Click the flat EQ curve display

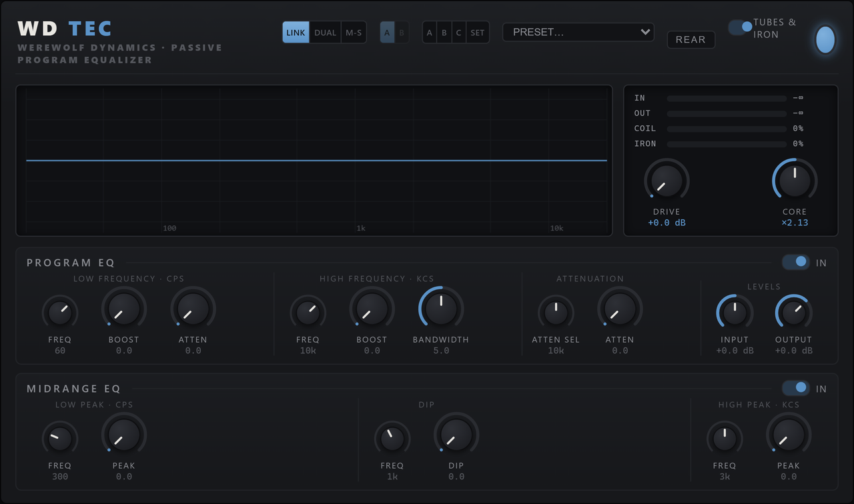click(314, 161)
